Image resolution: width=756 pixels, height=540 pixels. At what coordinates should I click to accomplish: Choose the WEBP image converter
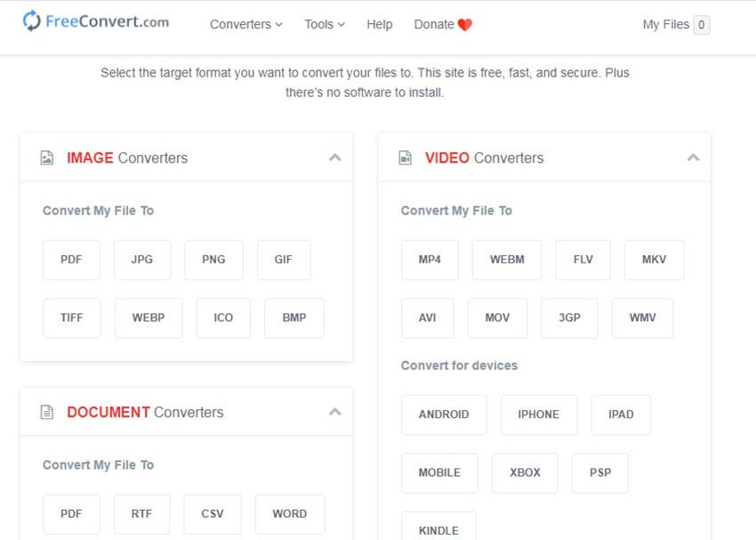pyautogui.click(x=149, y=318)
